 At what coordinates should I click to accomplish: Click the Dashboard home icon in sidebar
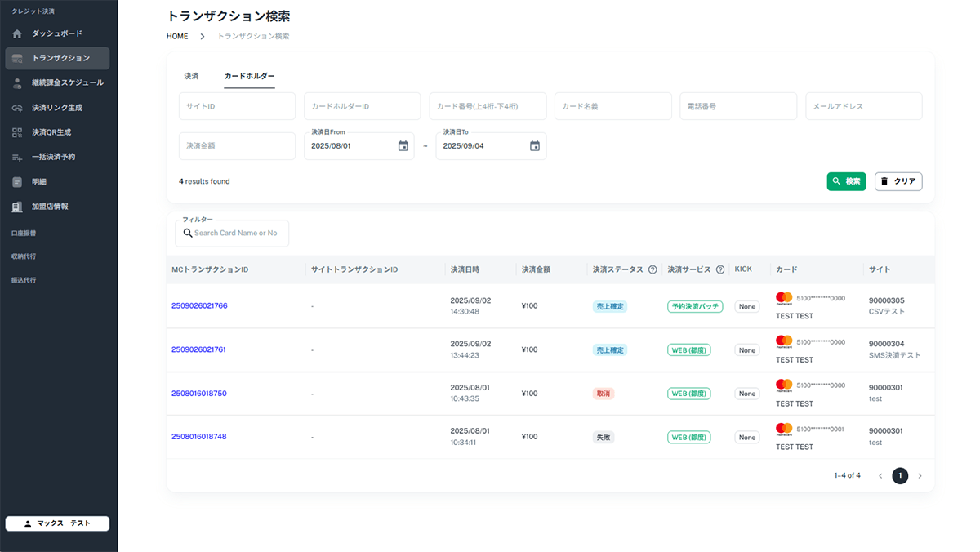coord(17,33)
